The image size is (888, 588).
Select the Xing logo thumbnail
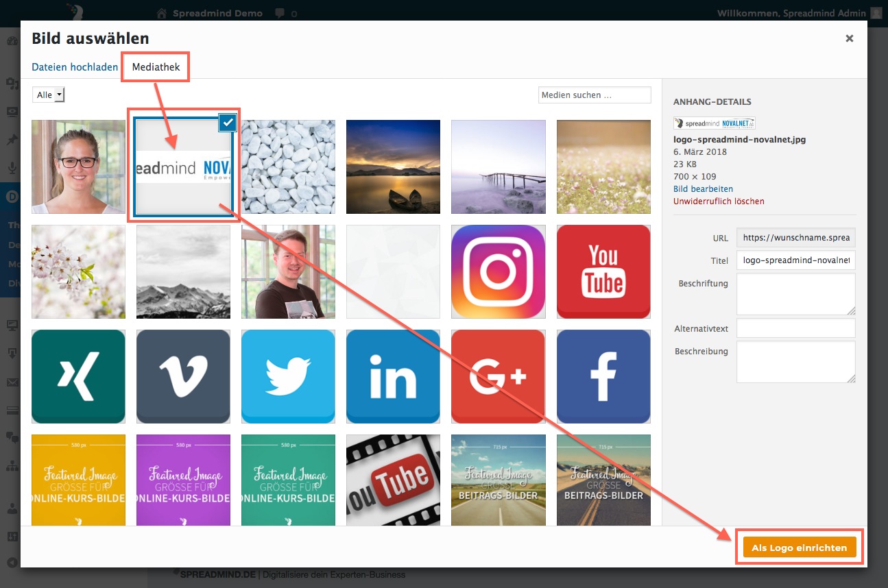click(79, 377)
